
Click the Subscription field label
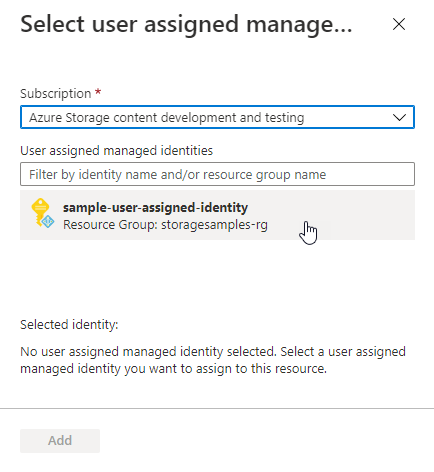tap(56, 94)
